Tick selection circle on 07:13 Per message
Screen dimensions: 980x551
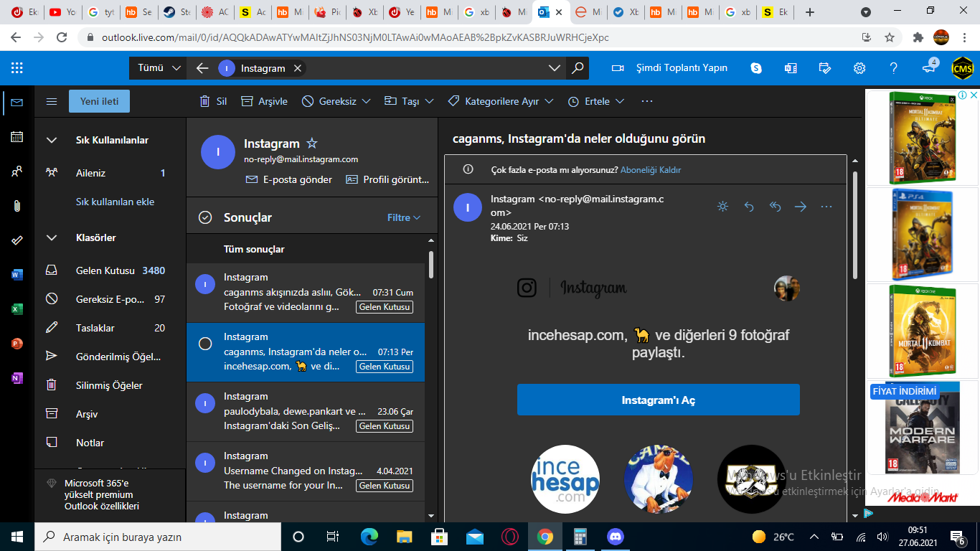coord(205,344)
